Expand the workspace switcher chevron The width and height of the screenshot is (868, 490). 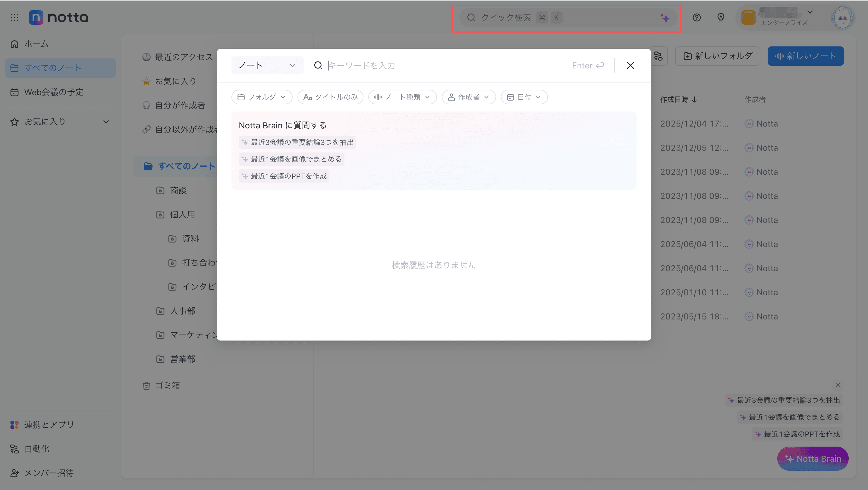tap(810, 12)
